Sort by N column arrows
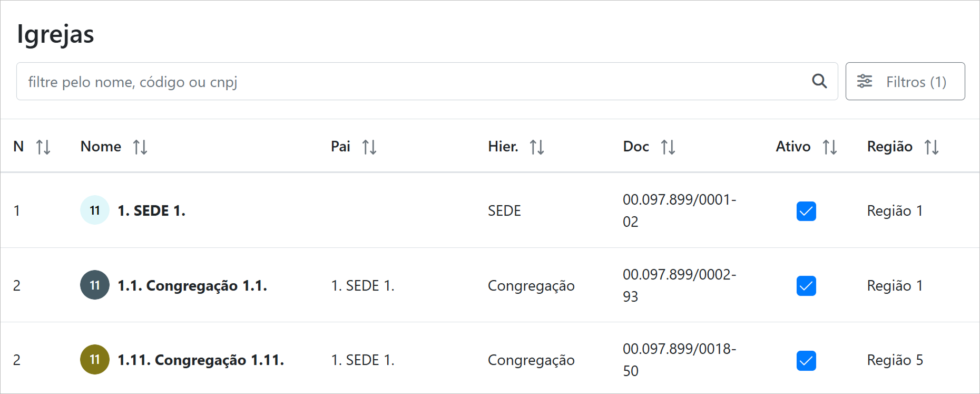980x394 pixels. coord(43,147)
